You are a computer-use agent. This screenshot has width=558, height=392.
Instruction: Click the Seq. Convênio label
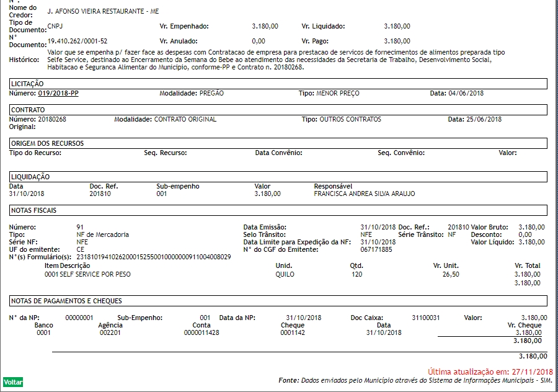[x=401, y=153]
